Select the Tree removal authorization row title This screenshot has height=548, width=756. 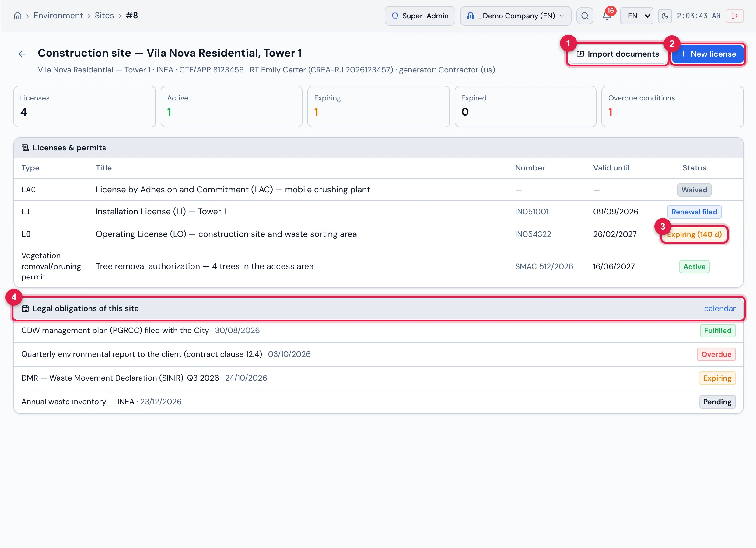[205, 266]
